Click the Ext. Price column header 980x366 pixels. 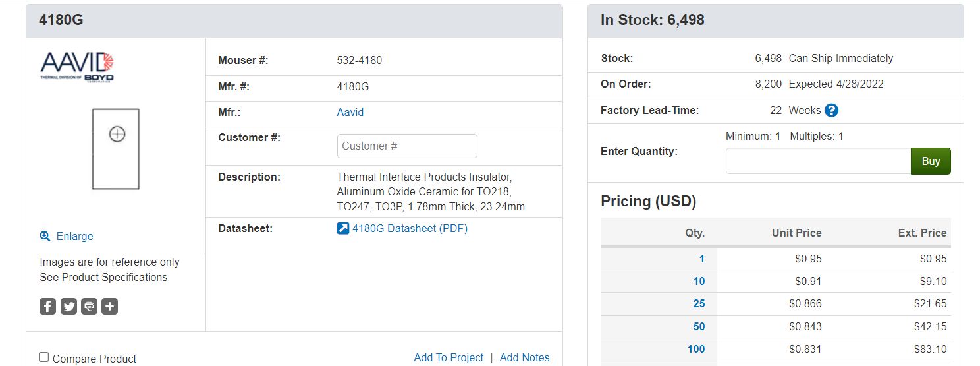tap(922, 233)
